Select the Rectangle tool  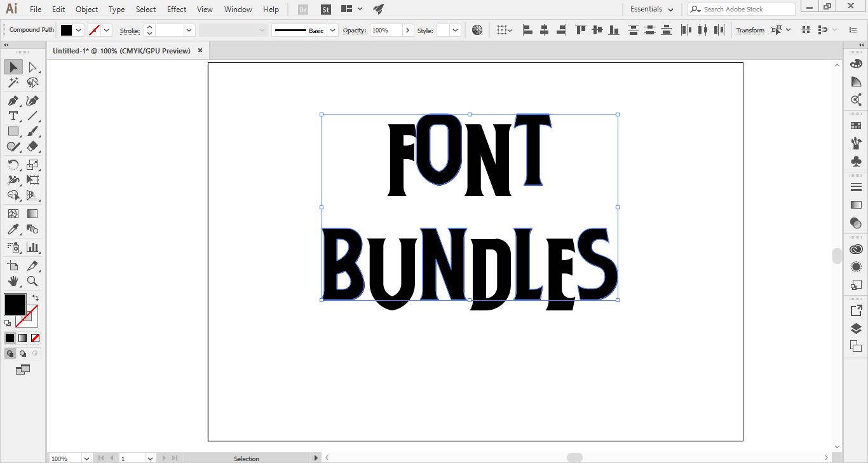click(x=13, y=131)
